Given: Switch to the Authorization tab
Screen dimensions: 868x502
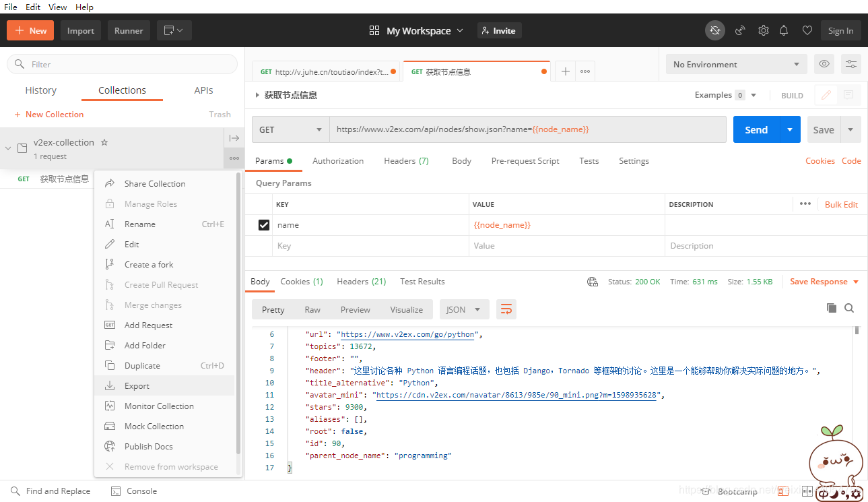Looking at the screenshot, I should click(x=338, y=161).
